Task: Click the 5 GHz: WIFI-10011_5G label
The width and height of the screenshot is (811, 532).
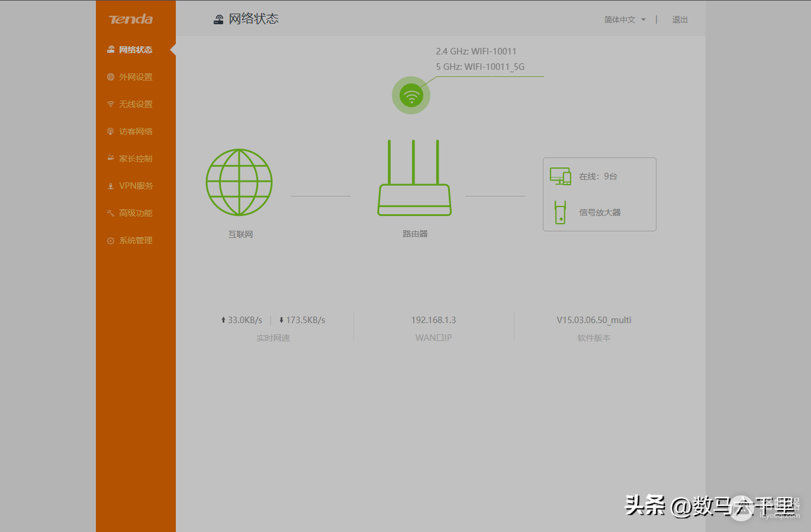Action: pyautogui.click(x=480, y=67)
